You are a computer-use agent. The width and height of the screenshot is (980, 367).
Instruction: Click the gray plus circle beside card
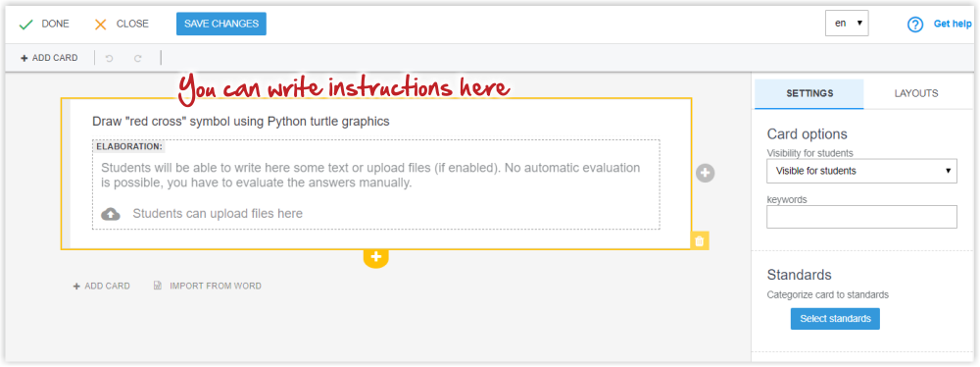point(705,174)
